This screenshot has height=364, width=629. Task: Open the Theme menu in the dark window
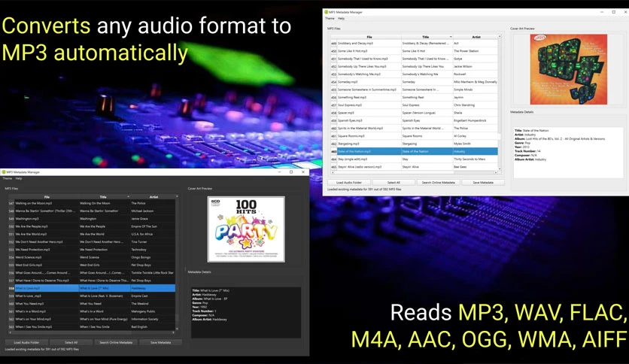[x=8, y=178]
